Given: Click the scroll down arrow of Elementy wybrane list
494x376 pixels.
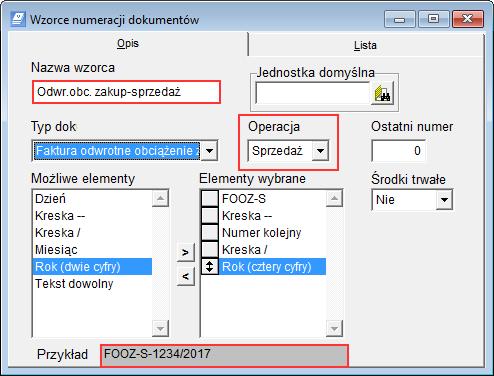Looking at the screenshot, I should (334, 329).
